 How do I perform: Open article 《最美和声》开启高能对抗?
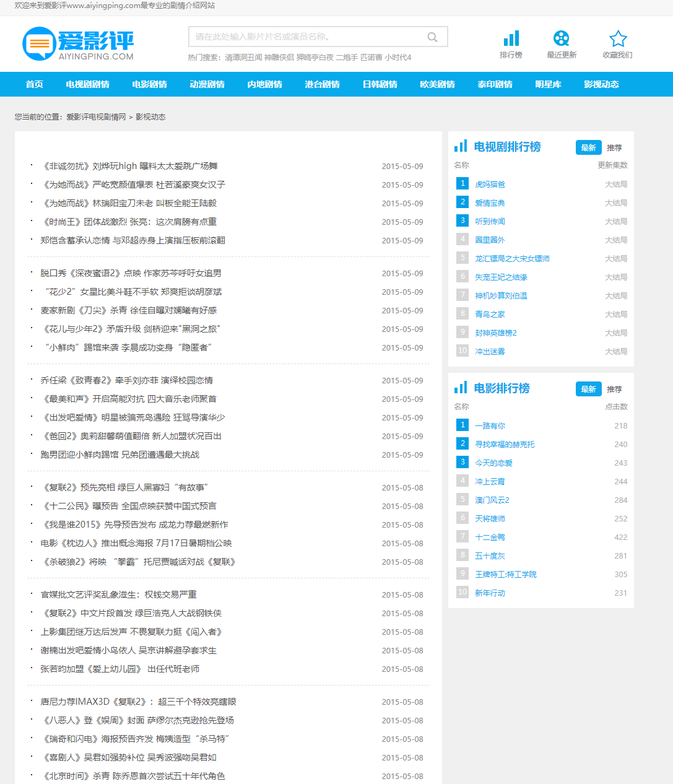click(x=128, y=399)
